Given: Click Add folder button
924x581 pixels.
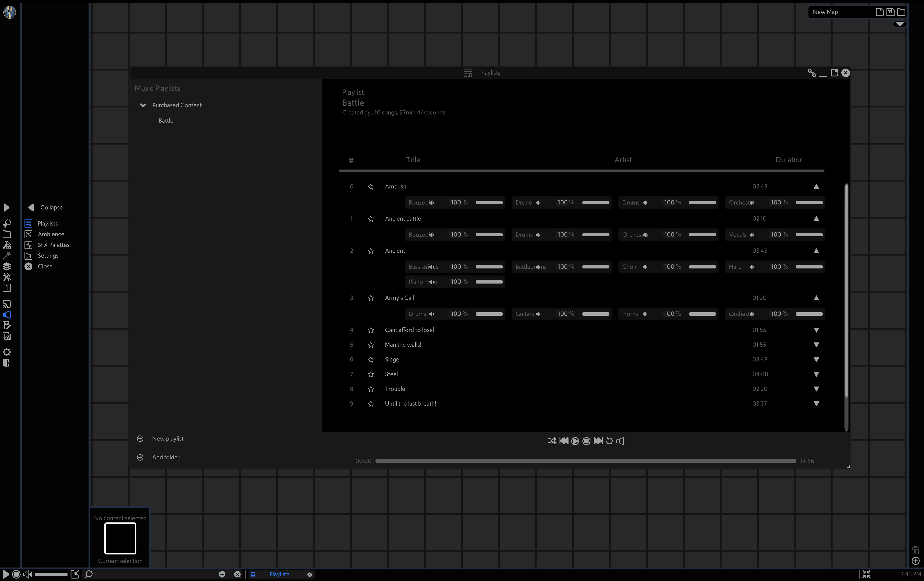Looking at the screenshot, I should [x=165, y=457].
